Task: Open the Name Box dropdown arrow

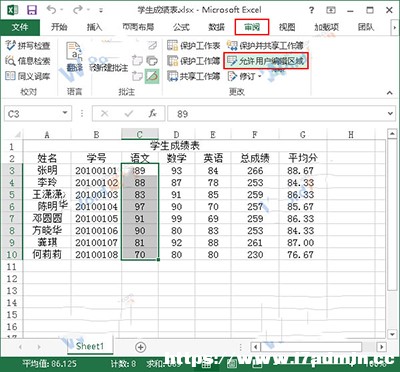Action: [x=65, y=114]
